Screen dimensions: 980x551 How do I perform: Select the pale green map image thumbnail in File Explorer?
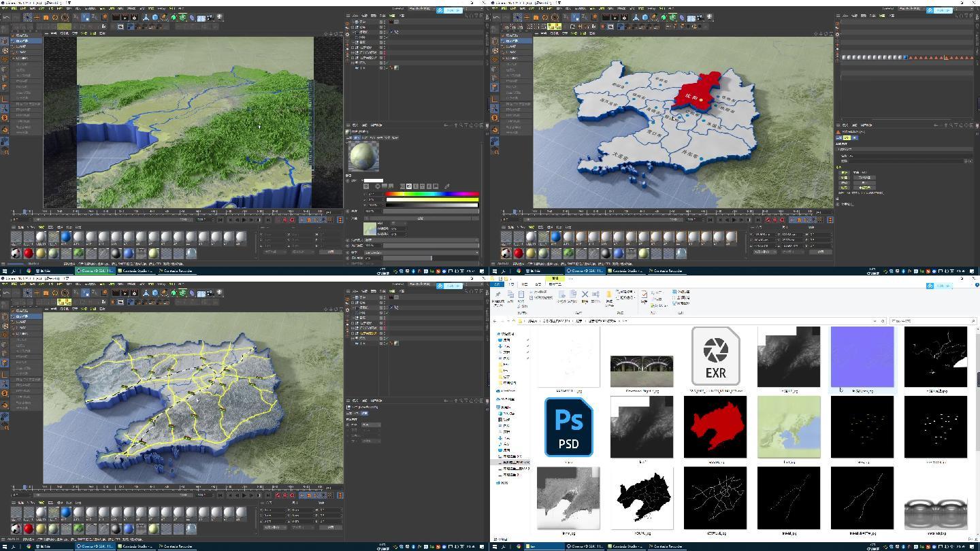coord(789,427)
